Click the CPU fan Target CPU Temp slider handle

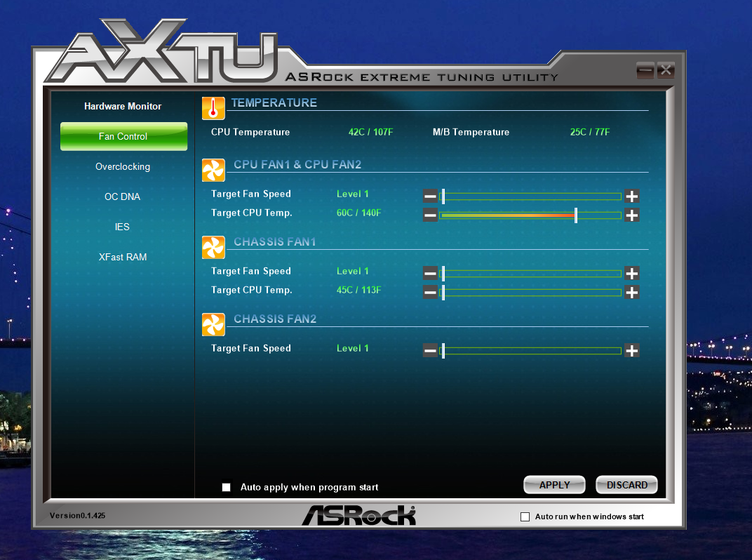pyautogui.click(x=575, y=215)
